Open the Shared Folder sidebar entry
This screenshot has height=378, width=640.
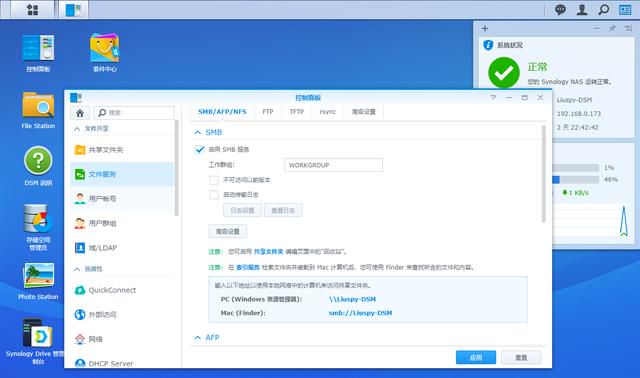tap(122, 150)
